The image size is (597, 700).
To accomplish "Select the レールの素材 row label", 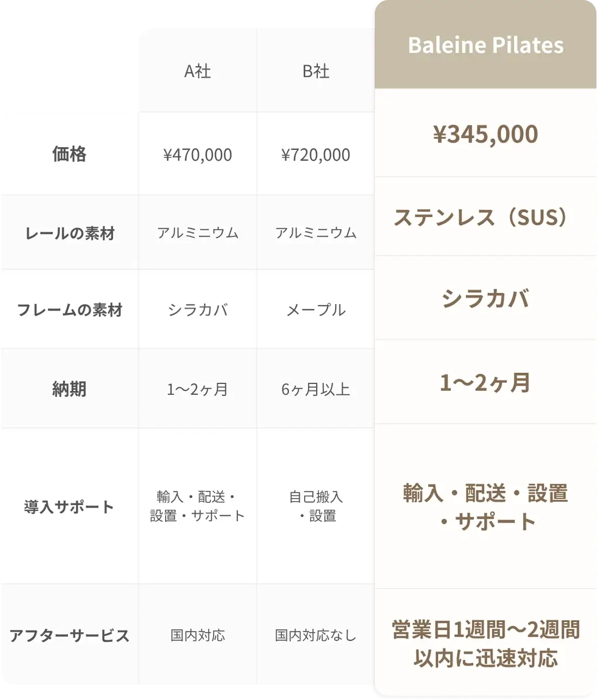I will 70,233.
